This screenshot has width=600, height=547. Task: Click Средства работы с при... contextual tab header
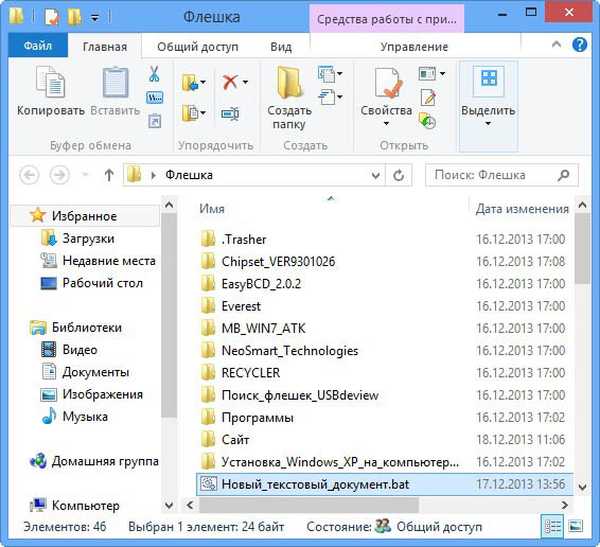coord(386,19)
